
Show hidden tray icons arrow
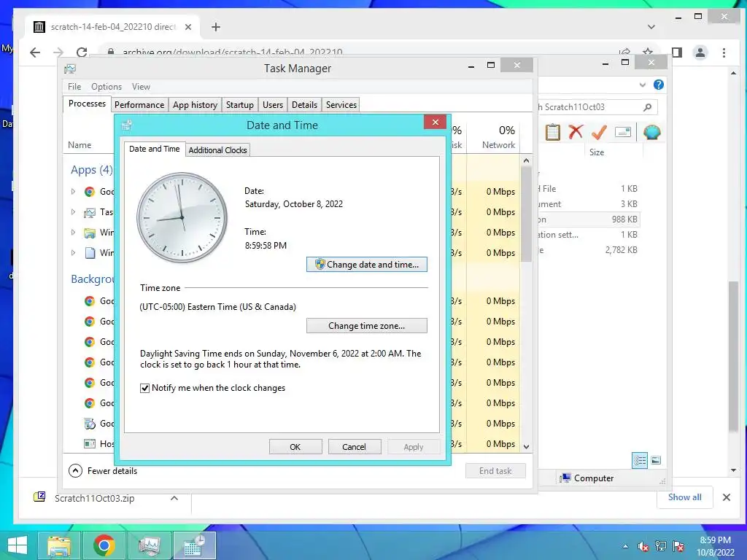tap(625, 546)
